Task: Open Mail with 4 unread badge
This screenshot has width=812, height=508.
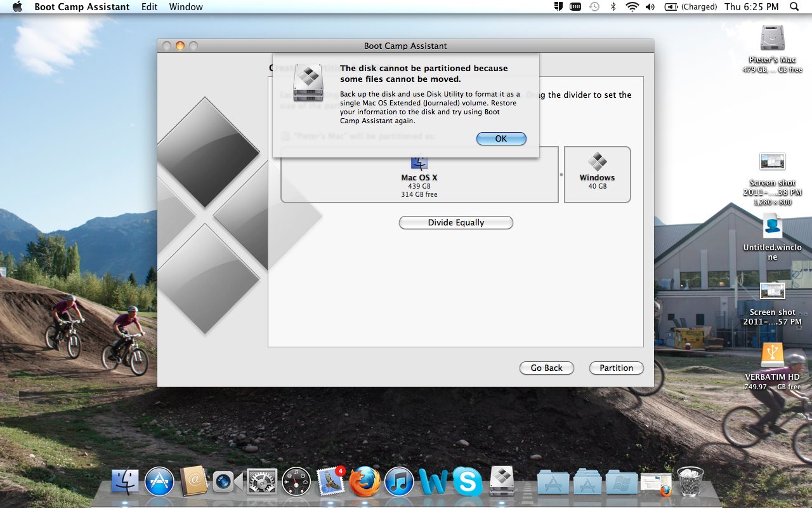Action: tap(331, 481)
